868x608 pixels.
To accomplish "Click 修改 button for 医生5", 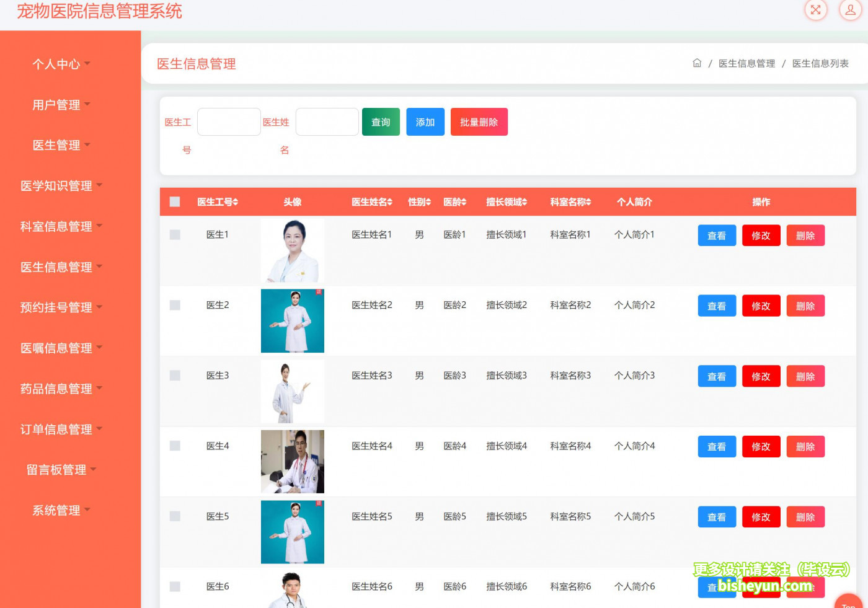I will click(761, 517).
